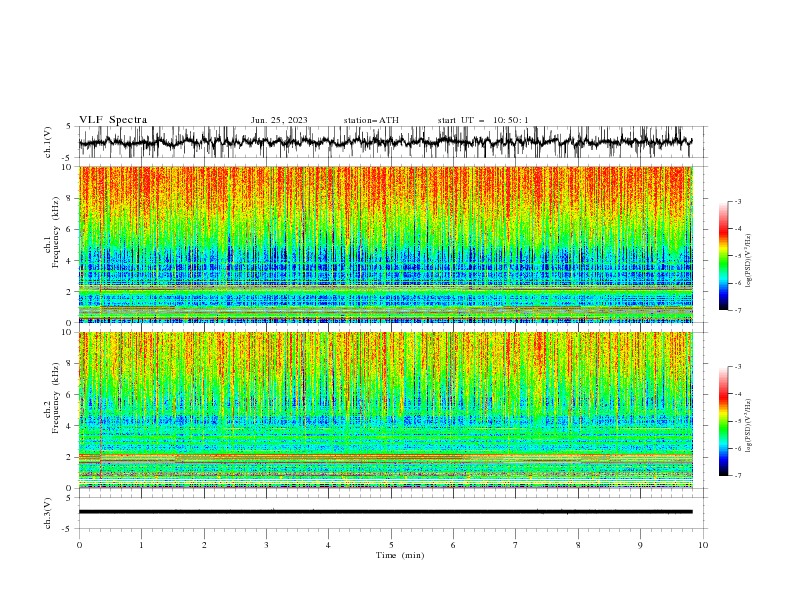Click the ch.2 frequency tick label "2"
Screen dimensions: 792x612
tap(71, 457)
